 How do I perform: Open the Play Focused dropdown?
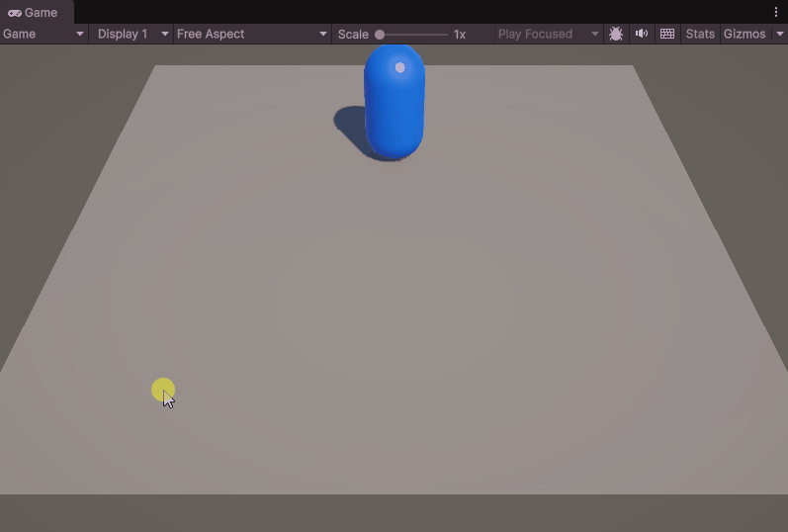[x=549, y=35]
